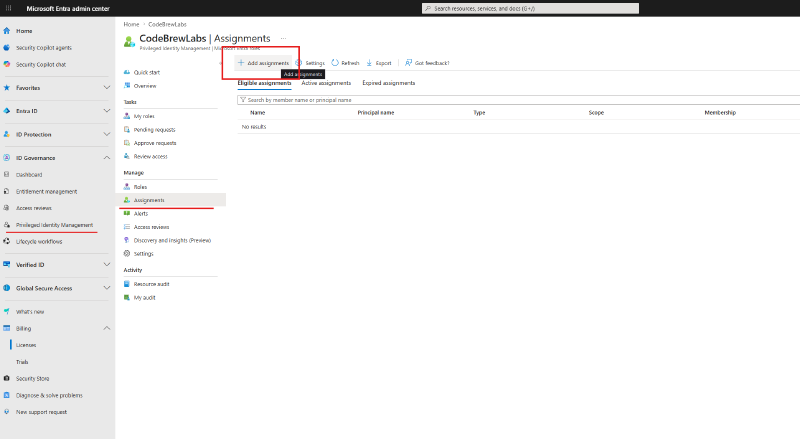Open Security Copilot chat icon
This screenshot has height=439, width=800.
coord(7,64)
